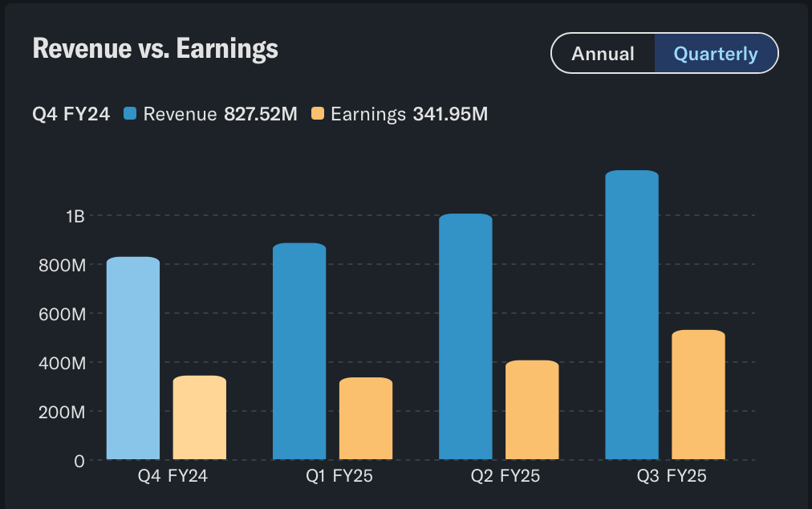Click the Q2 FY25 axis label

click(x=505, y=476)
